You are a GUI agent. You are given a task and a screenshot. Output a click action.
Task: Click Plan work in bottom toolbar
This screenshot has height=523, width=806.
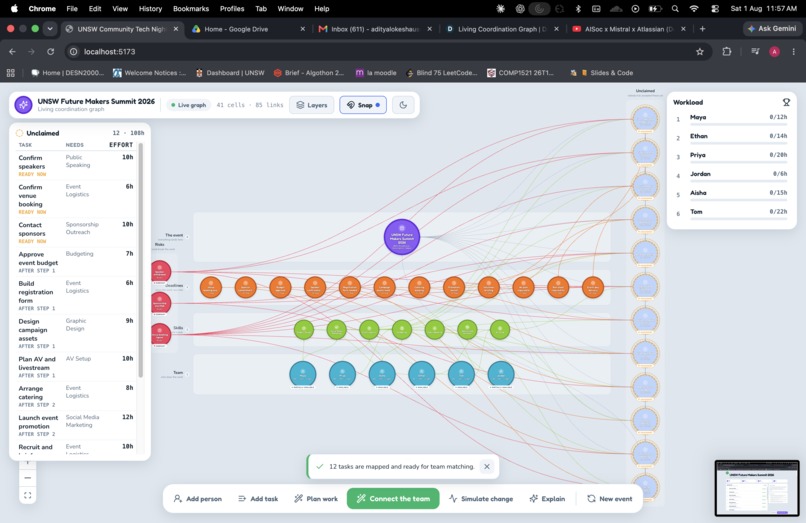pos(316,498)
